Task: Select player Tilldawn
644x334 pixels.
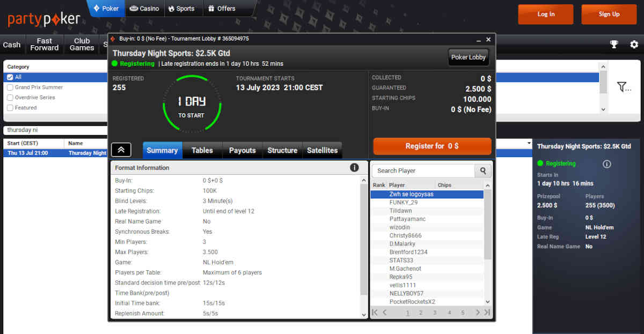Action: click(x=427, y=211)
